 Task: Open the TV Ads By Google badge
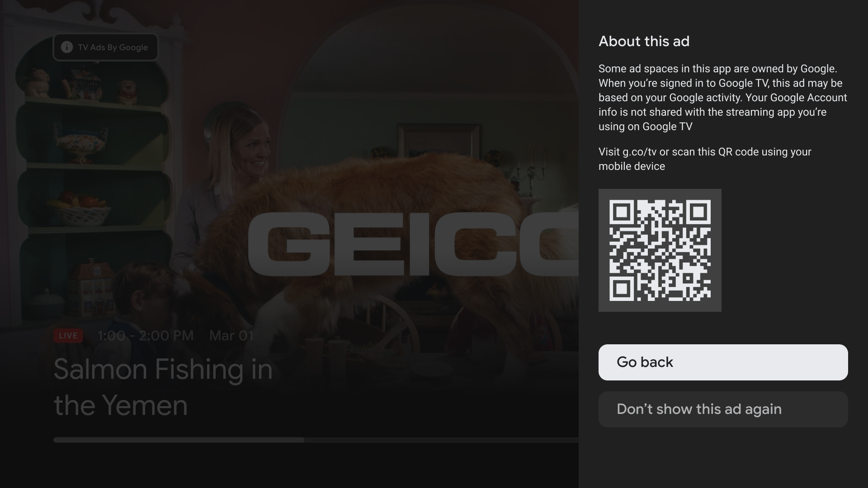(x=105, y=47)
